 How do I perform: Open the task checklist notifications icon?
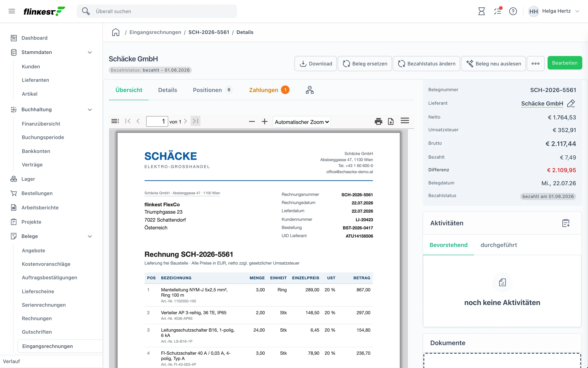click(x=498, y=11)
